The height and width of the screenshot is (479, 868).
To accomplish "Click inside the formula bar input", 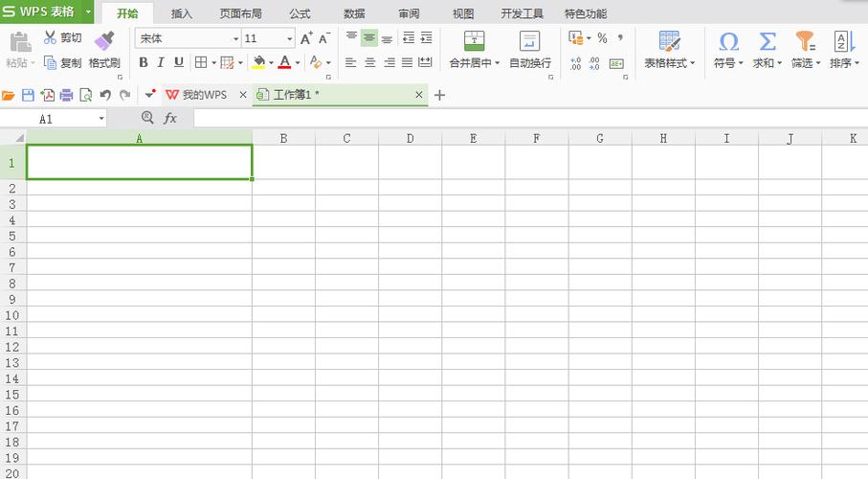I will coord(530,119).
